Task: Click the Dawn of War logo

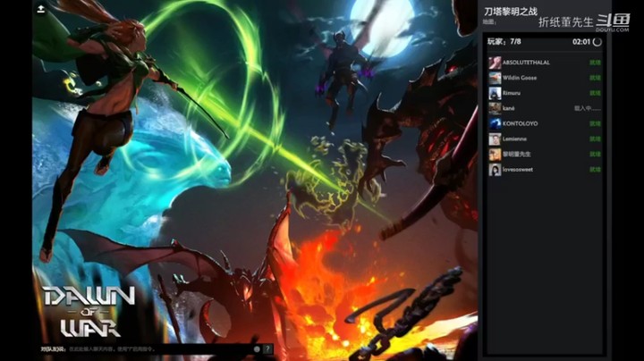Action: tap(89, 312)
